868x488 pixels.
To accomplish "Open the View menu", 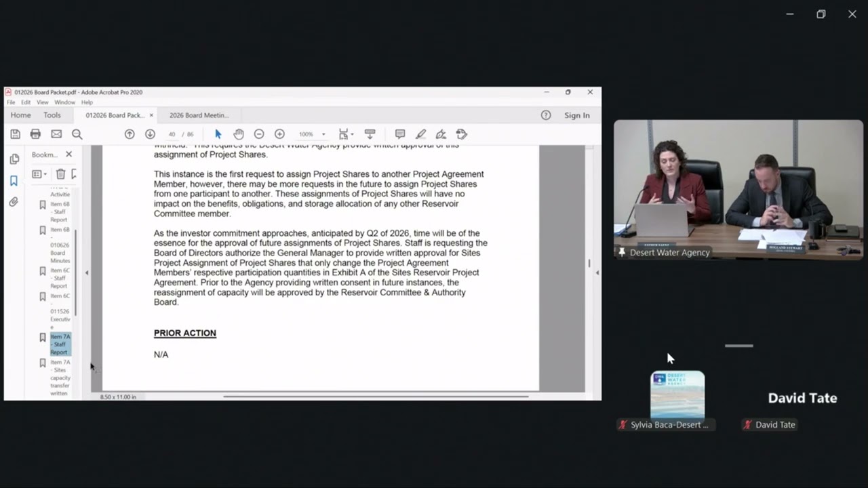I will [x=42, y=102].
